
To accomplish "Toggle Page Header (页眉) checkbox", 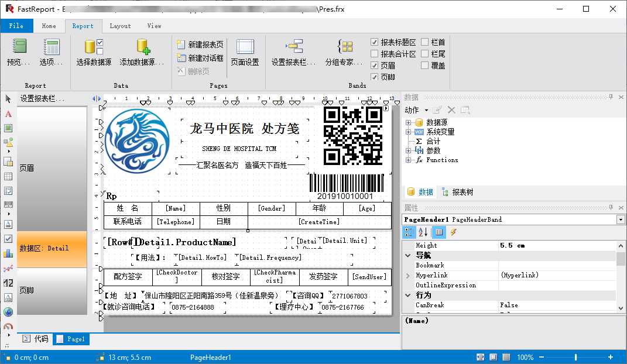I will (374, 65).
